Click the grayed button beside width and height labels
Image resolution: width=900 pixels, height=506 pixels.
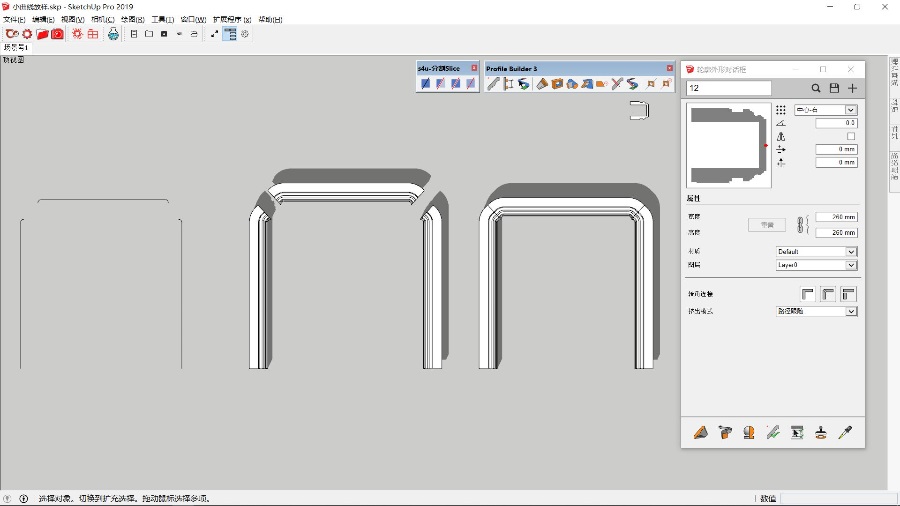click(767, 225)
